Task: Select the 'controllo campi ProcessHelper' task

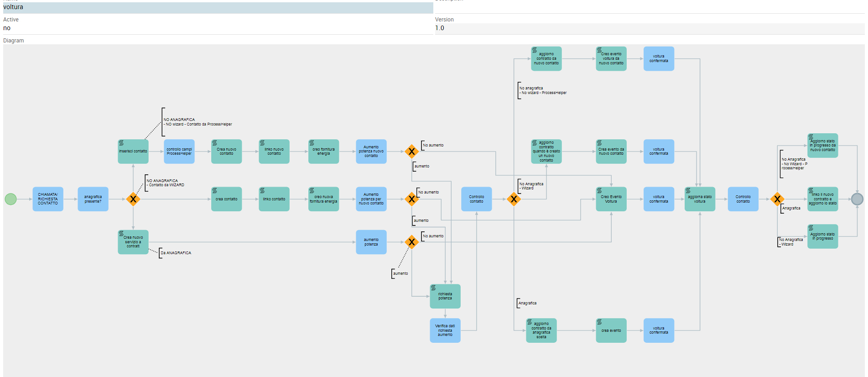Action: tap(179, 152)
